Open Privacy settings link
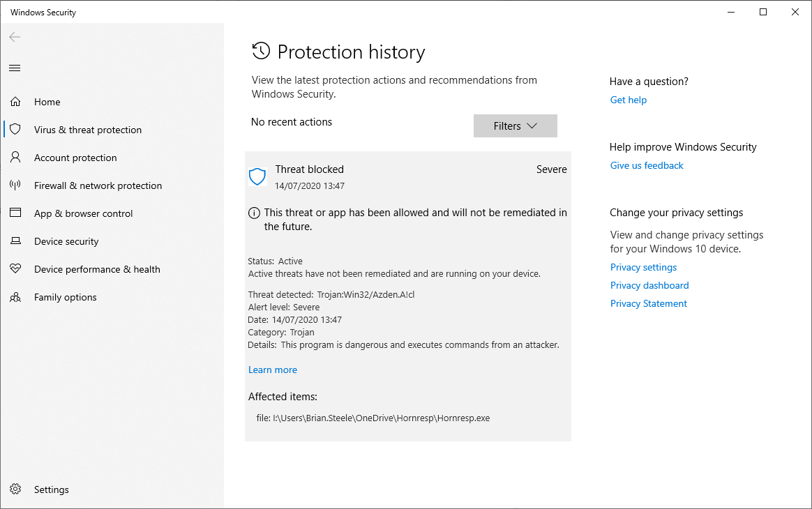This screenshot has height=509, width=812. [x=643, y=267]
